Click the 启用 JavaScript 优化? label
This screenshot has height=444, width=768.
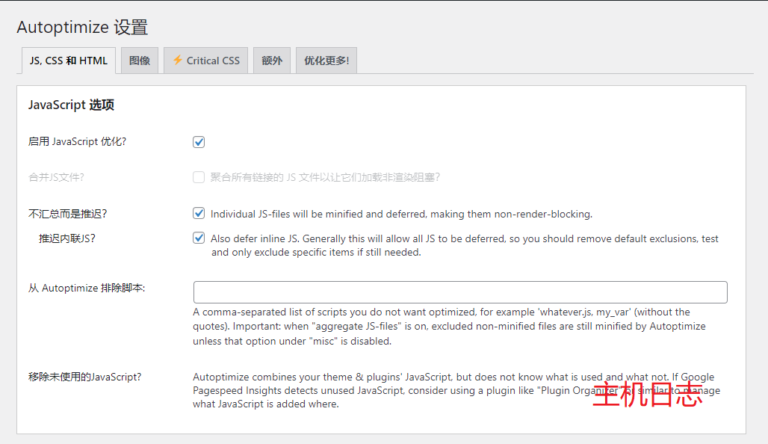click(77, 142)
